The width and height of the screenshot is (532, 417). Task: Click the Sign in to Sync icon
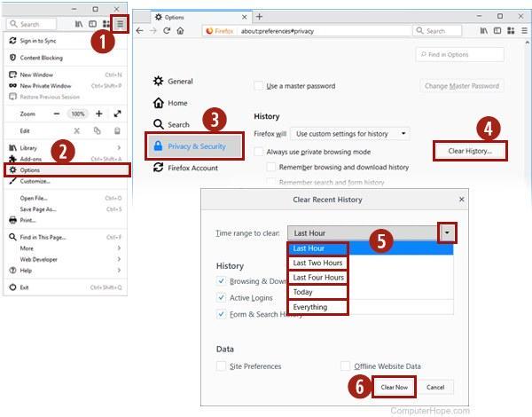coord(12,41)
